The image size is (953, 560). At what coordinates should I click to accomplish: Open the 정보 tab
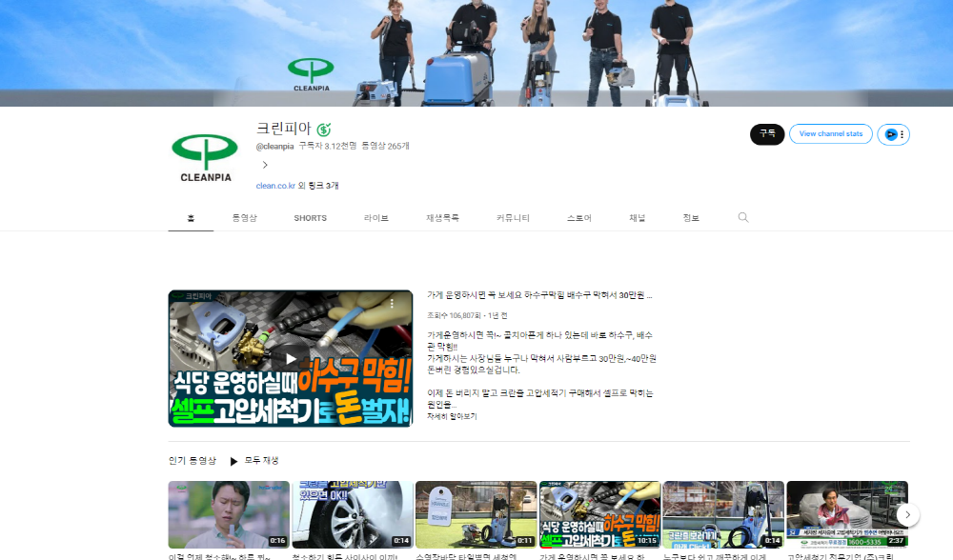tap(690, 218)
